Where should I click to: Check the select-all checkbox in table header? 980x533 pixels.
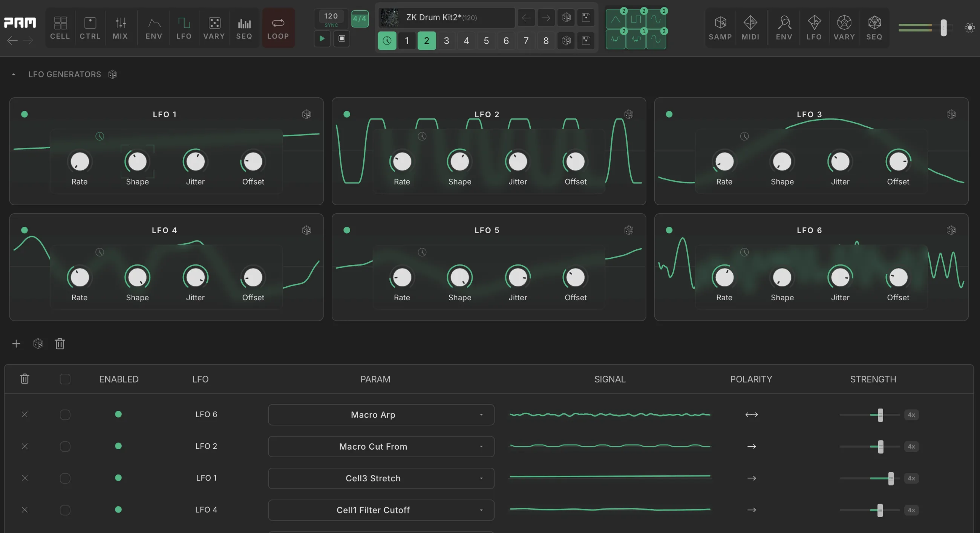click(x=65, y=379)
